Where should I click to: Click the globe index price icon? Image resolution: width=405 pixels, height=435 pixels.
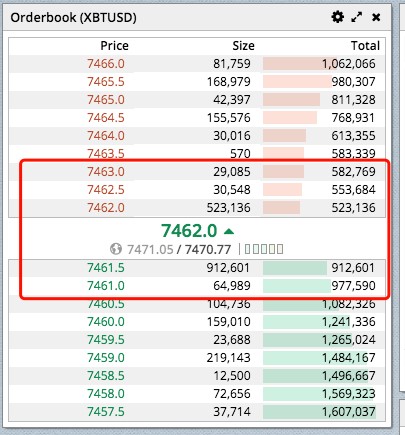pos(116,249)
